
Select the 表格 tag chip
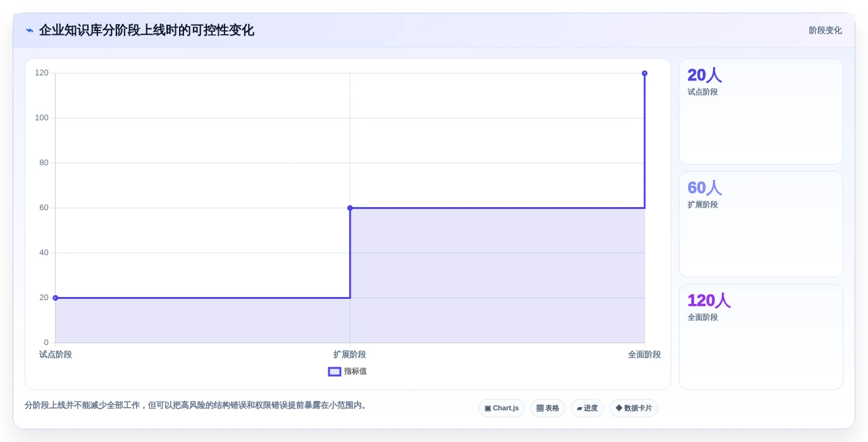[x=548, y=408]
